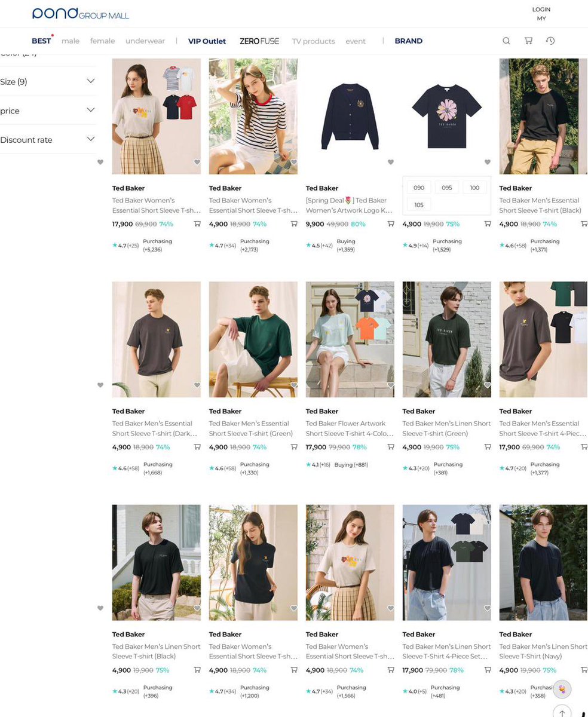Open the Men's Essential T-shirt (Black) title
This screenshot has width=588, height=717.
(x=540, y=205)
